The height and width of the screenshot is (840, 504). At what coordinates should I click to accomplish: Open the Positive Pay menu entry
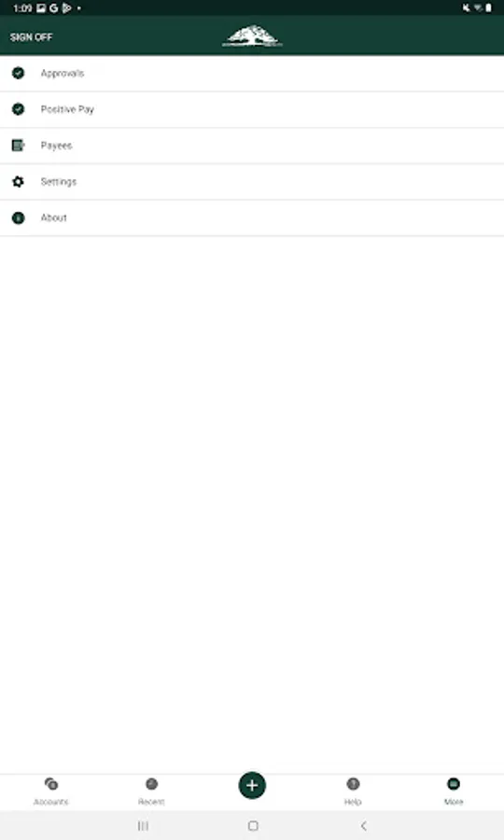(x=252, y=109)
